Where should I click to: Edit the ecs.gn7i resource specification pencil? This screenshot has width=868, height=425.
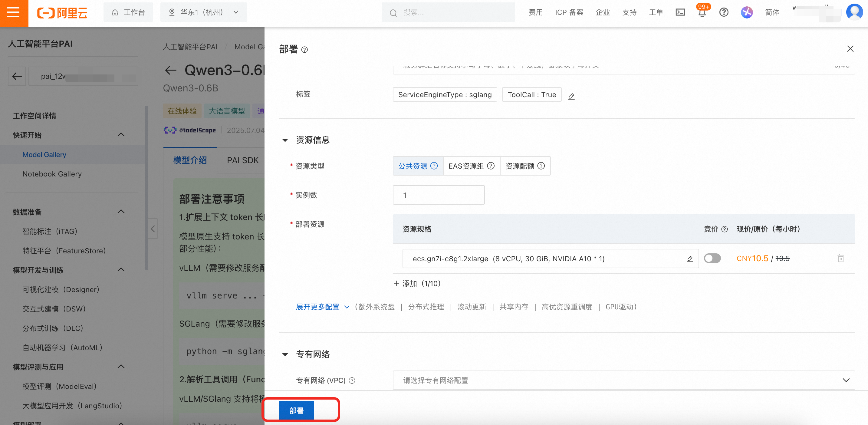tap(689, 259)
